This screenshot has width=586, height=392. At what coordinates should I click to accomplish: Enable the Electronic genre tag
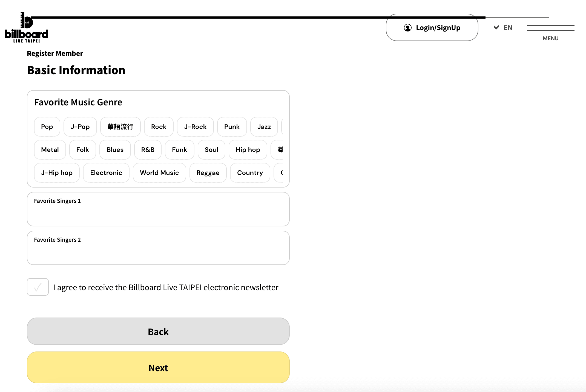point(106,173)
